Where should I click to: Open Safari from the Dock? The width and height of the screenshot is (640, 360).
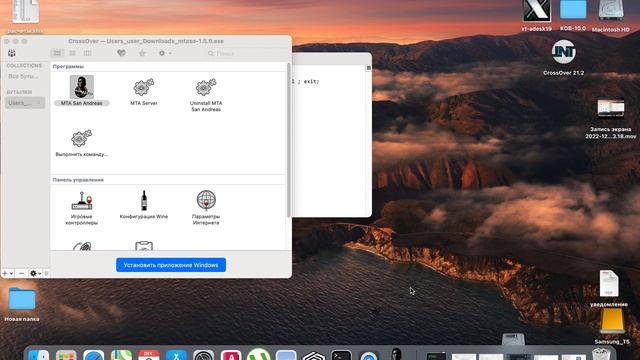coord(93,355)
